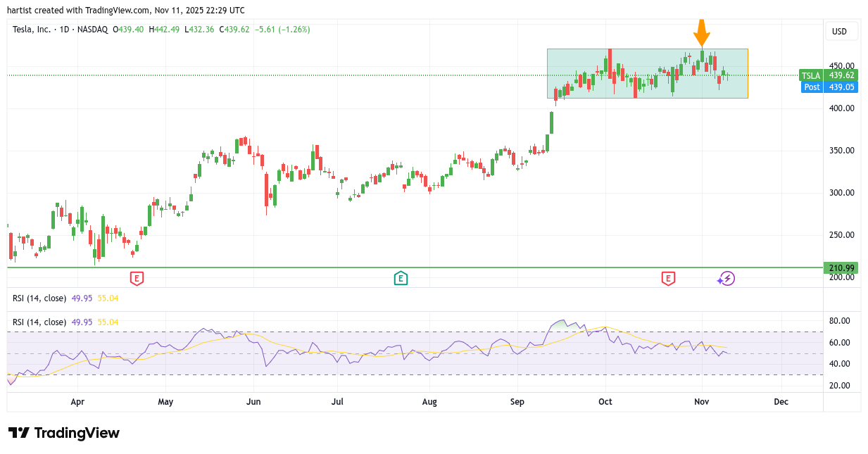This screenshot has width=868, height=454.
Task: Select the RSI legend directly above the oscillator
Action: coord(39,322)
